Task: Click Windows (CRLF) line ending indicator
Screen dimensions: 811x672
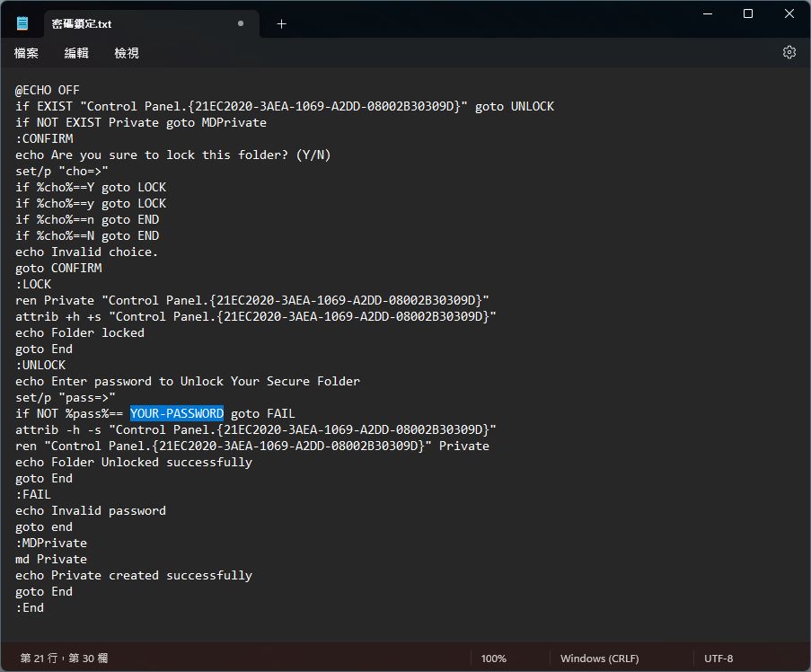Action: point(599,659)
